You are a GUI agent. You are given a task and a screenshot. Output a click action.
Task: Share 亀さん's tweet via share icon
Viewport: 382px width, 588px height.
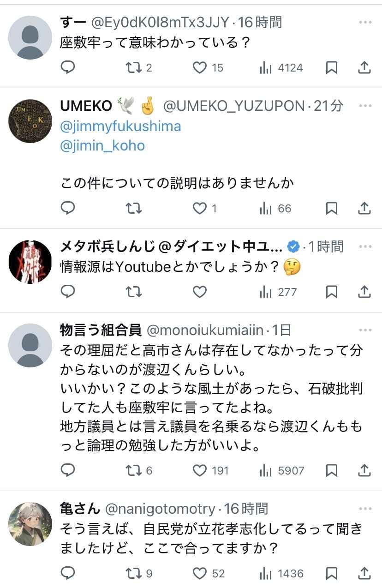(x=364, y=573)
